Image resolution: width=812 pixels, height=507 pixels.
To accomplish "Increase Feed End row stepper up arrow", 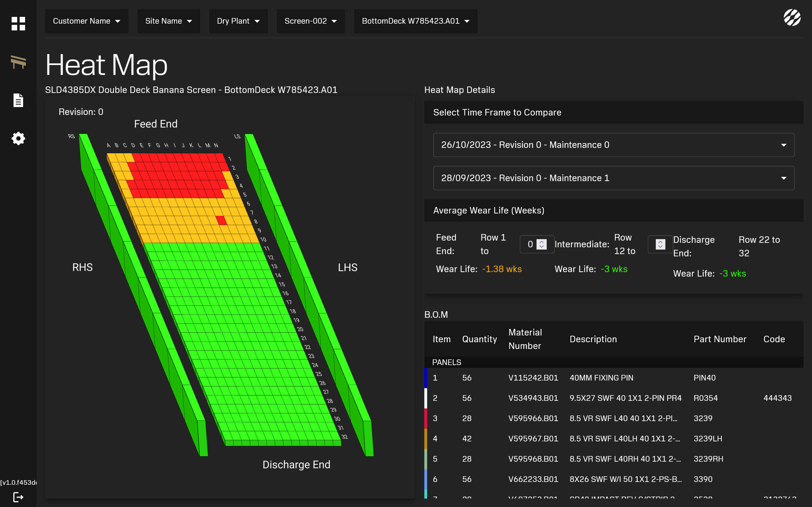I will pyautogui.click(x=542, y=241).
